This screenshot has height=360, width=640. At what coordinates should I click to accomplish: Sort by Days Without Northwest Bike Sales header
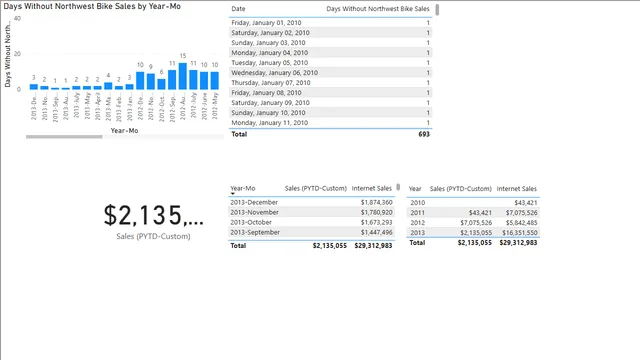click(378, 9)
